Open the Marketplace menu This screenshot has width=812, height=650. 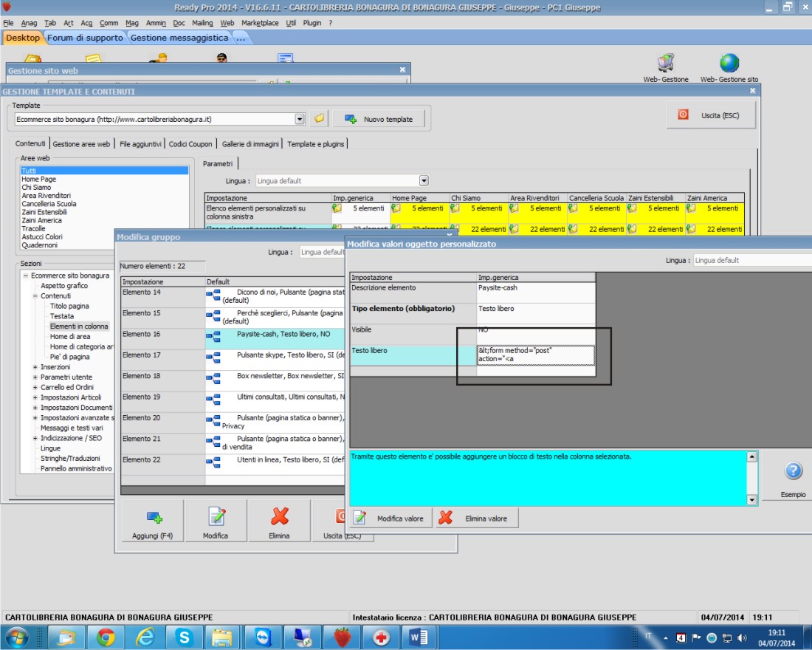pyautogui.click(x=260, y=23)
